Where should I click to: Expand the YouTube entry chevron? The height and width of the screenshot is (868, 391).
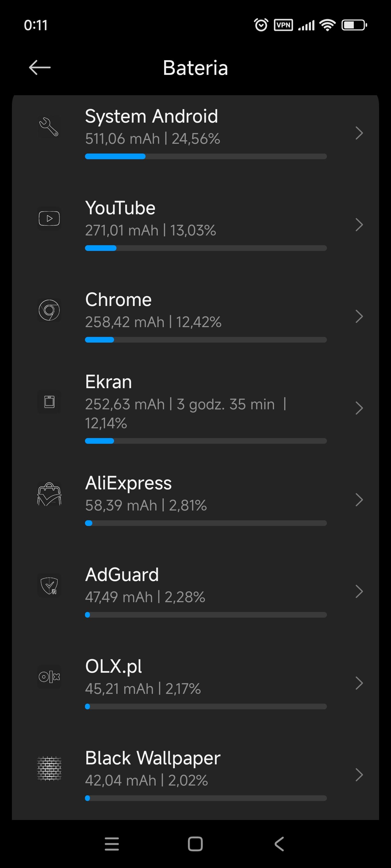tap(359, 225)
